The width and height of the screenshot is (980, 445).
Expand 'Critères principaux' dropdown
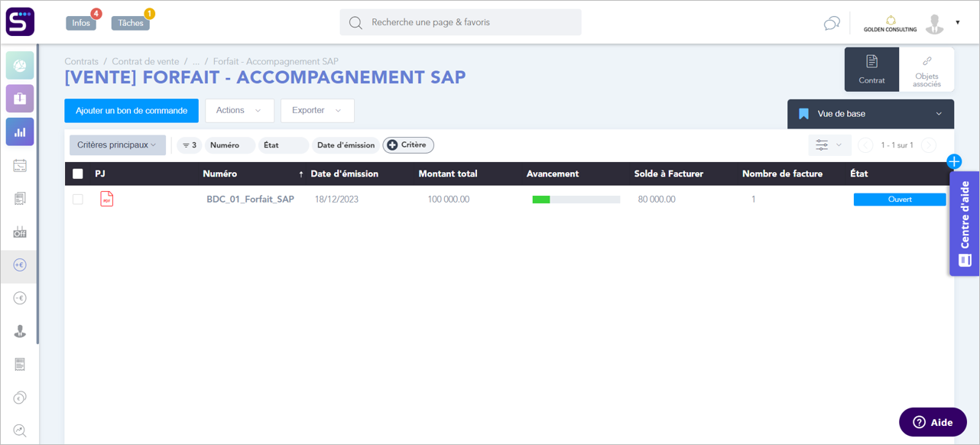(117, 145)
